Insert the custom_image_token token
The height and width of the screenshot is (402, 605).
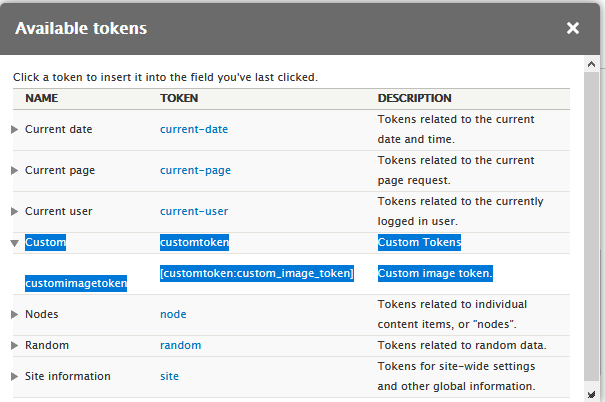coord(257,273)
